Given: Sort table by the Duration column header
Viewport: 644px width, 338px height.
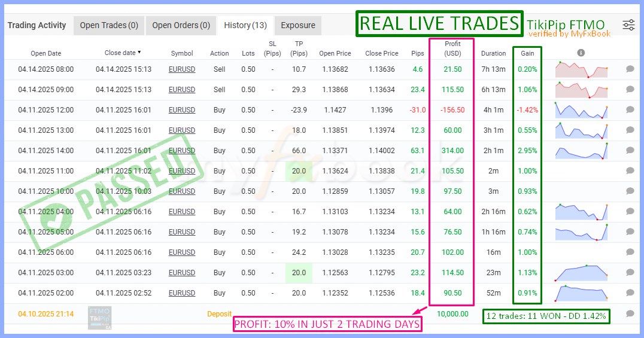Looking at the screenshot, I should 493,53.
